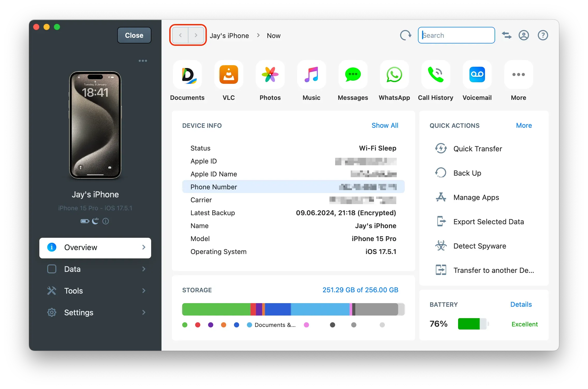Open WhatsApp data section
The width and height of the screenshot is (588, 389).
point(394,75)
